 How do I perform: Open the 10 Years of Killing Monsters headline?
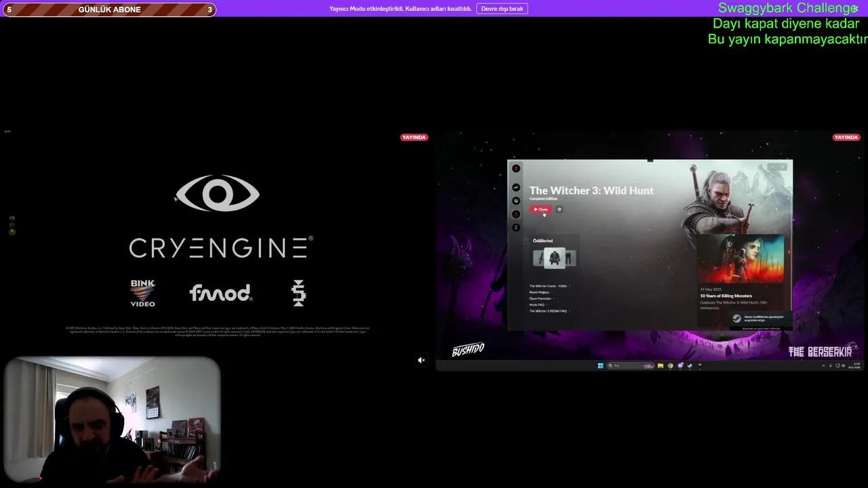pos(726,296)
